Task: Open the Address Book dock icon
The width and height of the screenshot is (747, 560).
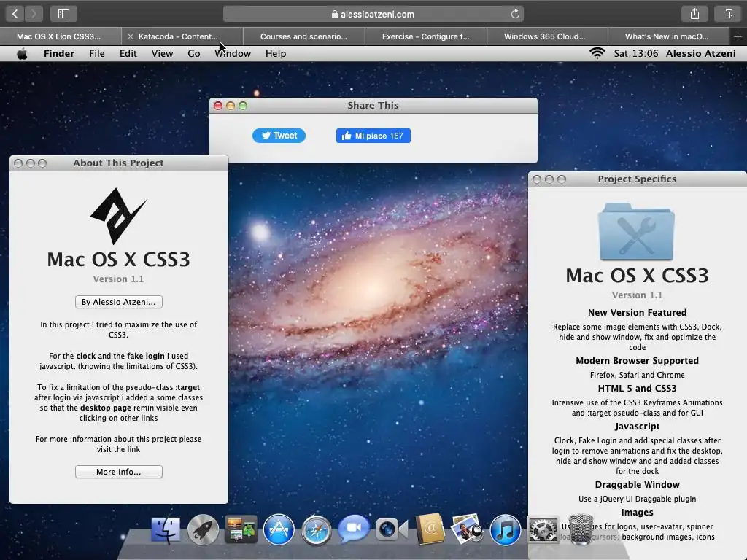Action: coord(430,529)
